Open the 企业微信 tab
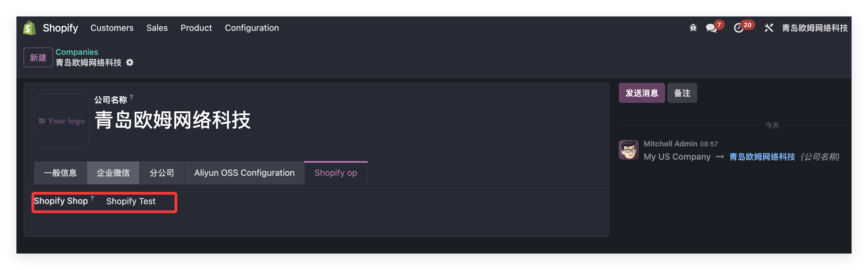The height and width of the screenshot is (270, 868). pyautogui.click(x=113, y=173)
